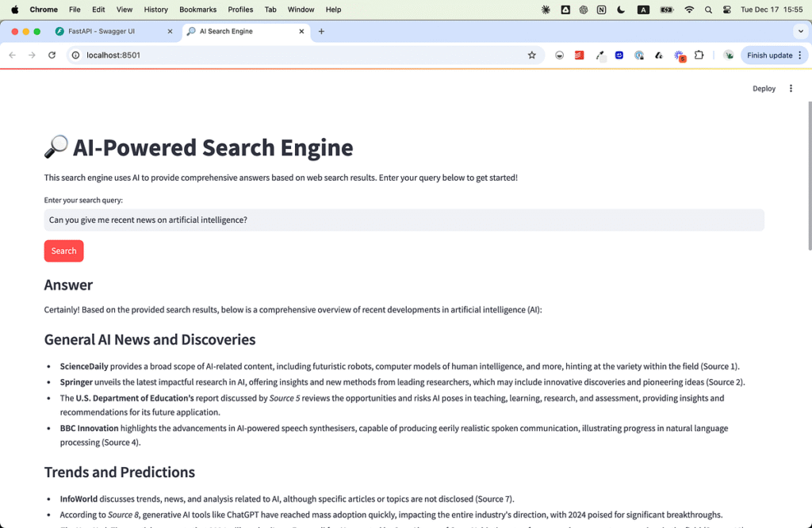The image size is (812, 528).
Task: Open the color picker eyedropper extension
Action: (600, 55)
